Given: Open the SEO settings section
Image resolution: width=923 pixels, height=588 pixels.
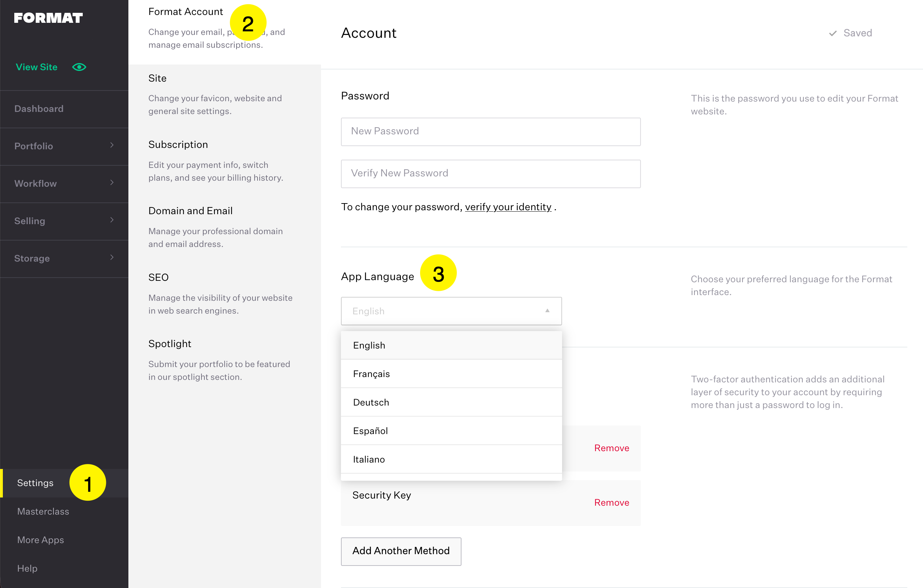Looking at the screenshot, I should 158,277.
